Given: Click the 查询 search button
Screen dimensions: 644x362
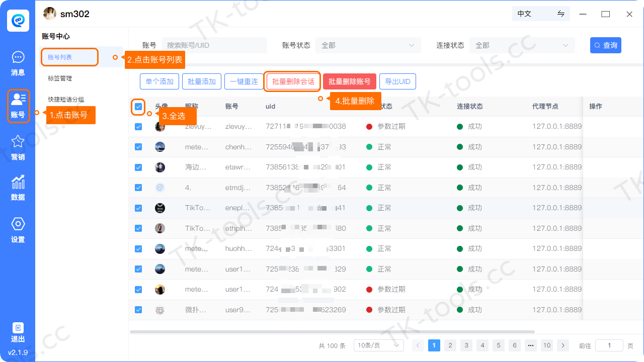Looking at the screenshot, I should point(606,45).
